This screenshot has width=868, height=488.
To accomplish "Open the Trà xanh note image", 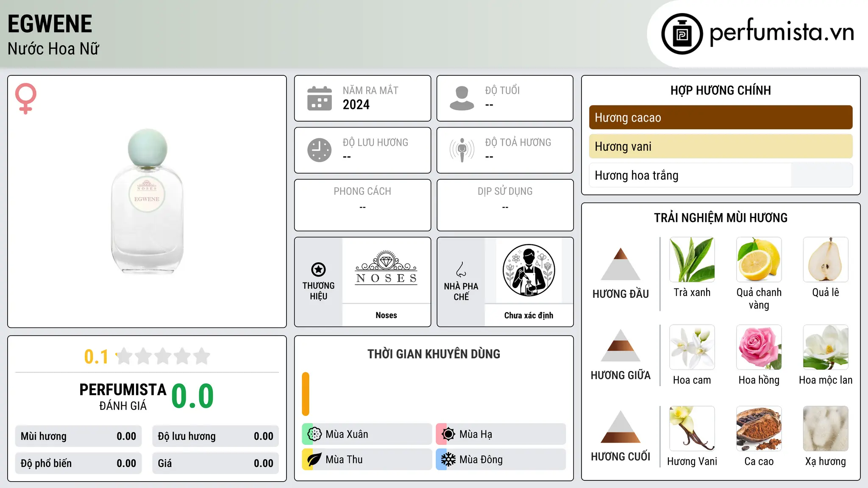I will 692,260.
